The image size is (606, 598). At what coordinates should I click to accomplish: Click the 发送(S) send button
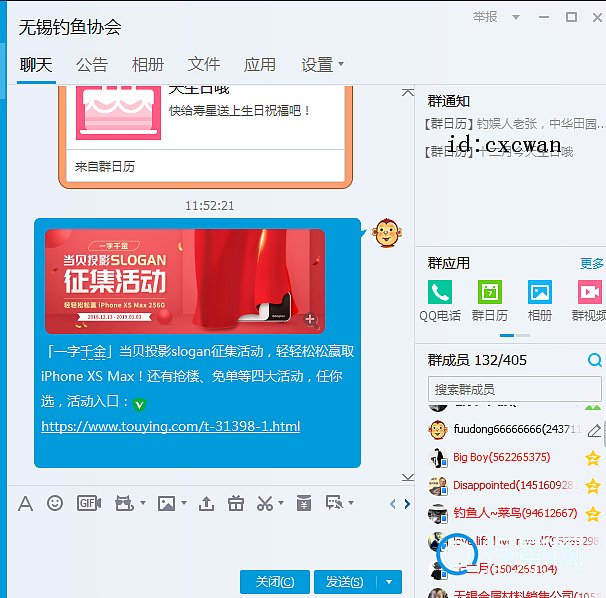pos(345,582)
